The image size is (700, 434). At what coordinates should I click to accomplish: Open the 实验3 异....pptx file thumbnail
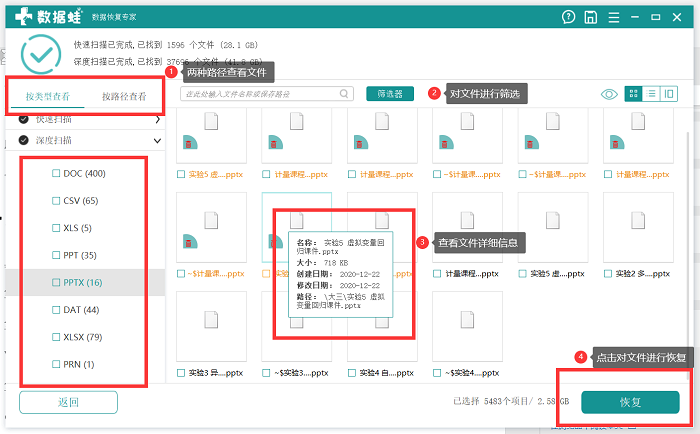pyautogui.click(x=211, y=326)
